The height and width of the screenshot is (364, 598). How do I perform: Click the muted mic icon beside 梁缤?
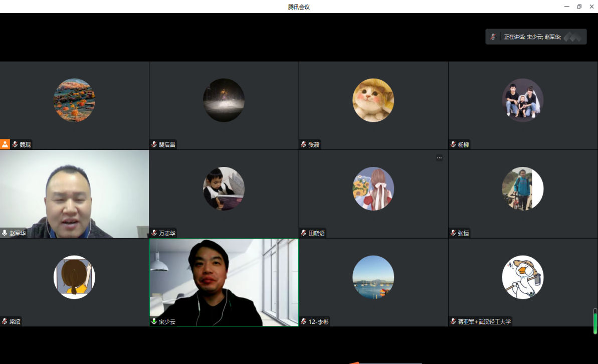[5, 321]
